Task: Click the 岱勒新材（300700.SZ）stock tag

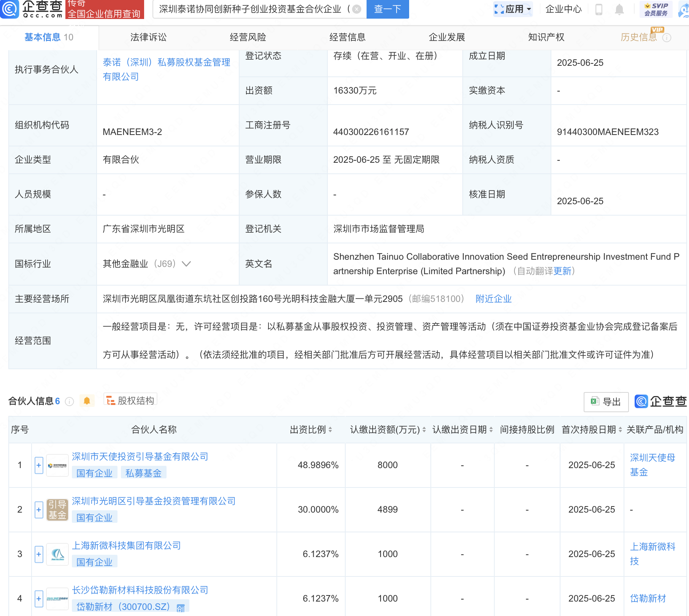Action: [130, 607]
